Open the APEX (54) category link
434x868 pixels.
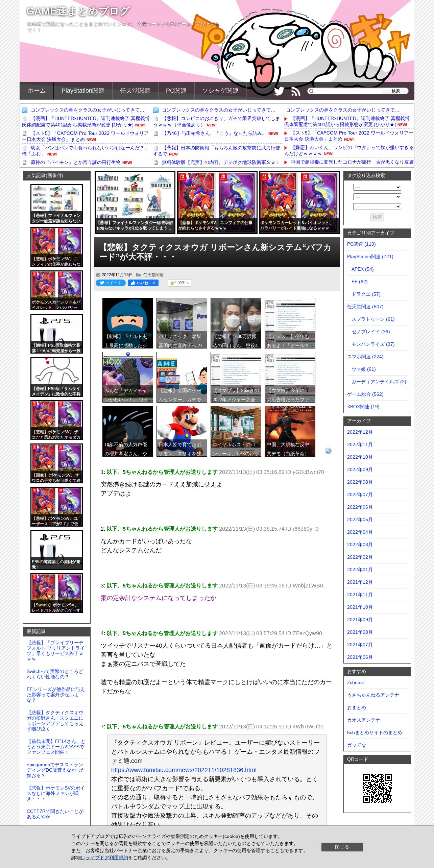[362, 269]
